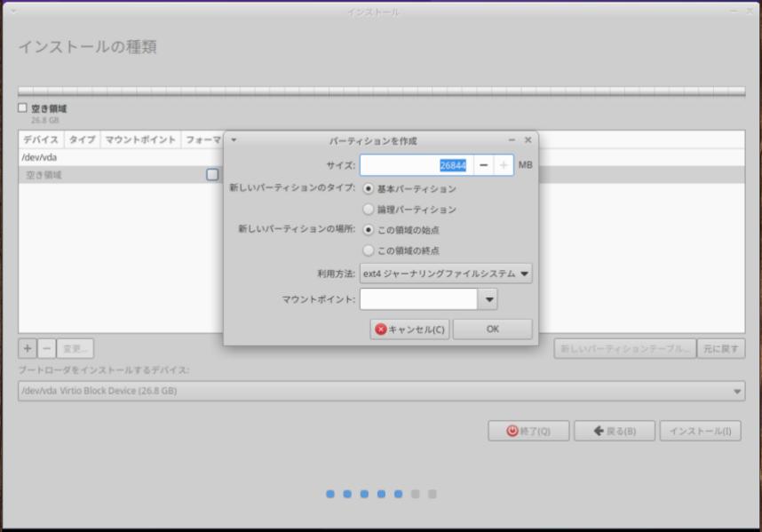Image resolution: width=762 pixels, height=532 pixels.
Task: Select 論理パーティション radio button
Action: pos(369,210)
